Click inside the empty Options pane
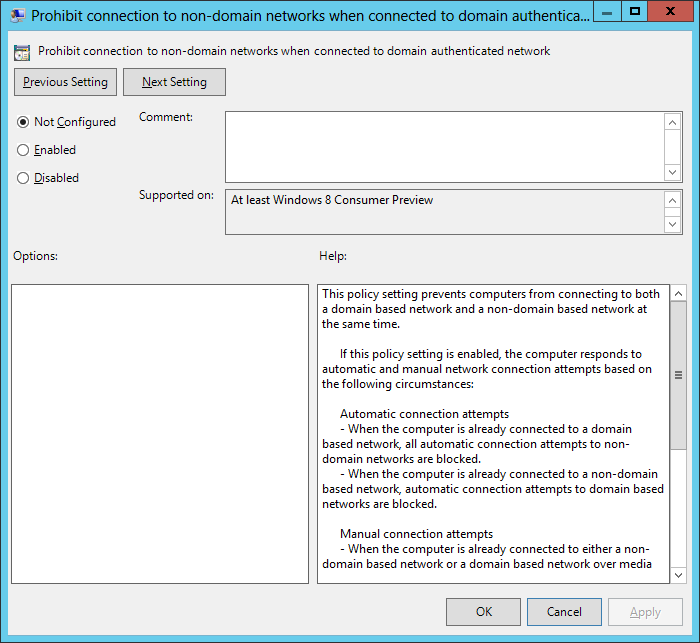Image resolution: width=700 pixels, height=643 pixels. point(160,433)
